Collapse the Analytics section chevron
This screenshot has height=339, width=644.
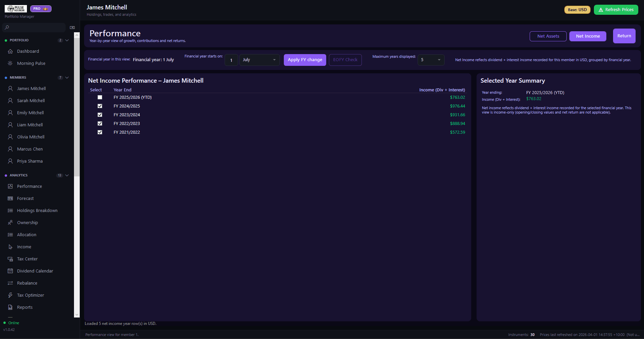point(67,175)
